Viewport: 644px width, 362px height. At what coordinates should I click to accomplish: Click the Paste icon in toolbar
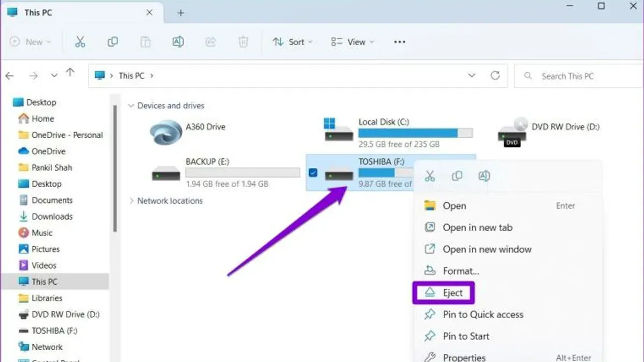(145, 42)
